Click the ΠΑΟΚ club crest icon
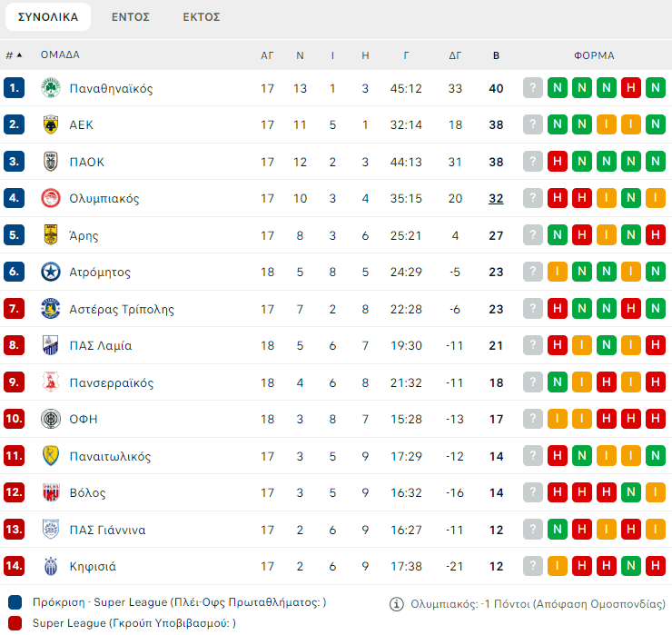 pos(50,162)
